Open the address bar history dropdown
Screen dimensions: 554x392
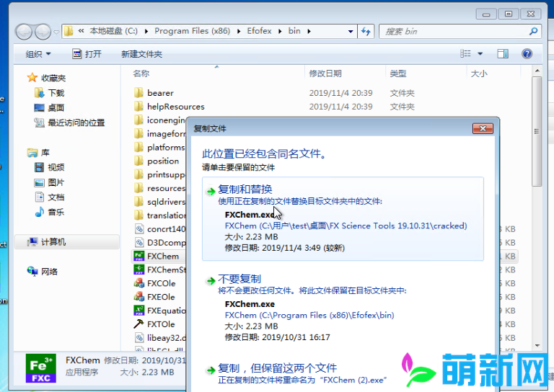[351, 32]
